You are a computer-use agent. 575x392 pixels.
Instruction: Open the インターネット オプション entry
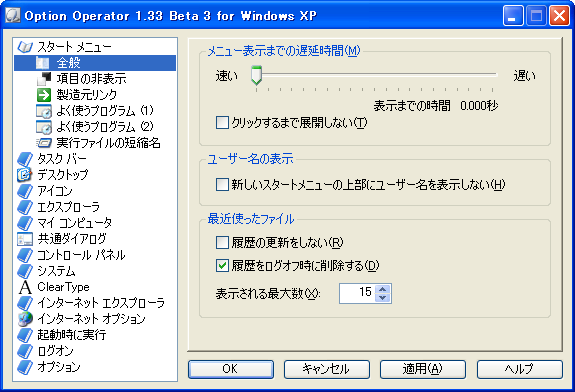(x=91, y=319)
